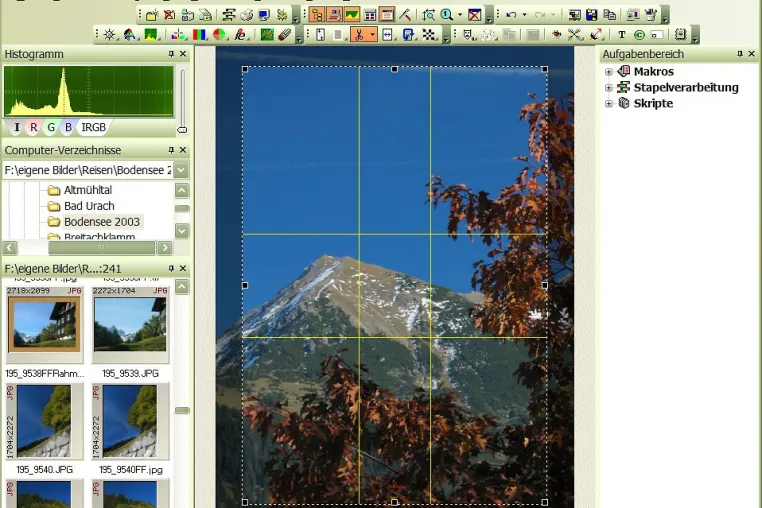The image size is (762, 508).
Task: Select the text T tool
Action: 622,35
